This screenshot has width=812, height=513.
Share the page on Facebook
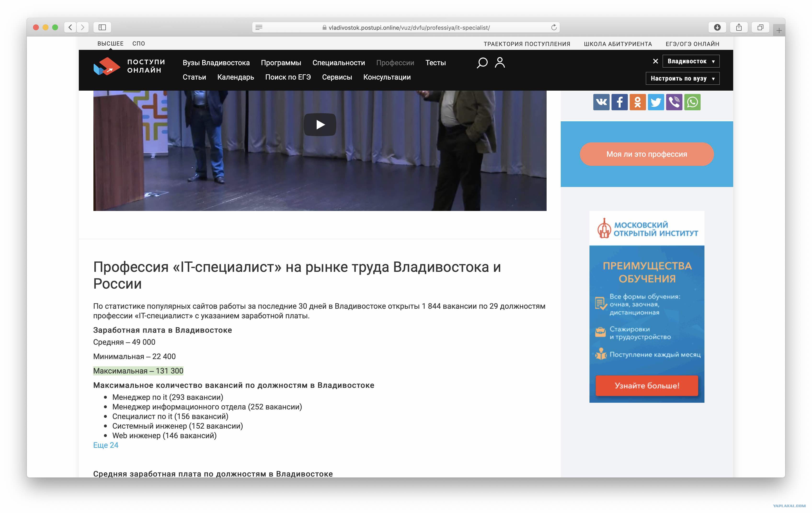click(x=620, y=102)
